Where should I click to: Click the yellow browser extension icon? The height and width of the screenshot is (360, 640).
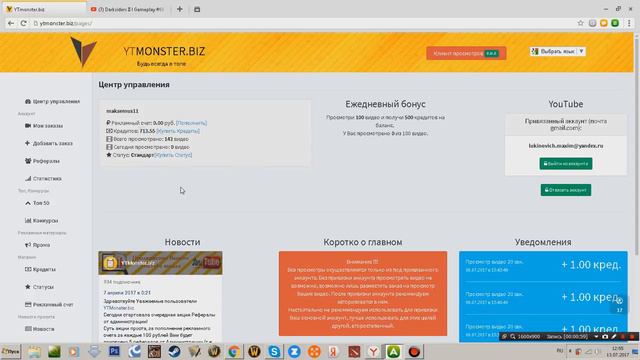tap(604, 23)
